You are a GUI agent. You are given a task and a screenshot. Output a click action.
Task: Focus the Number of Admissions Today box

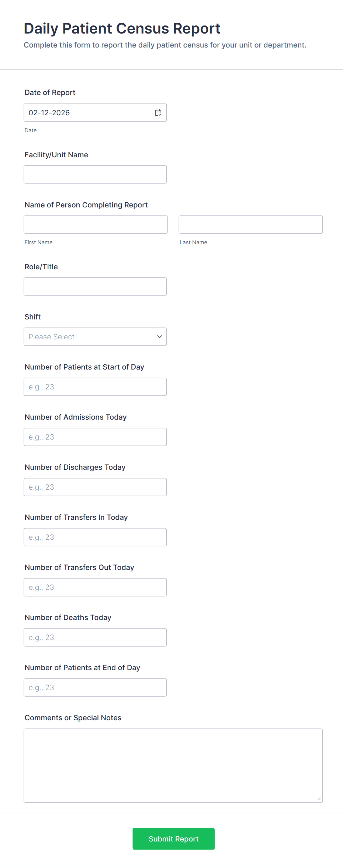[95, 437]
